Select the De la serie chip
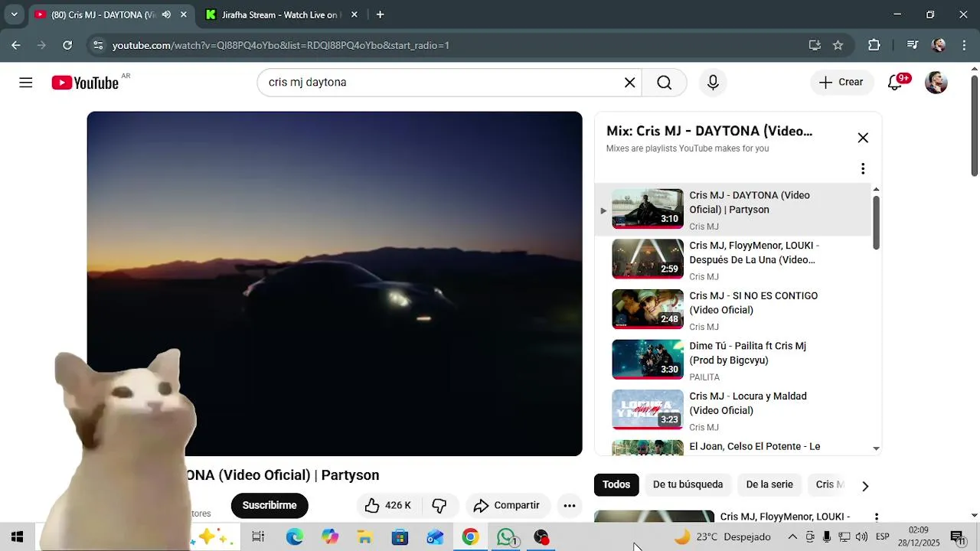 click(x=769, y=484)
